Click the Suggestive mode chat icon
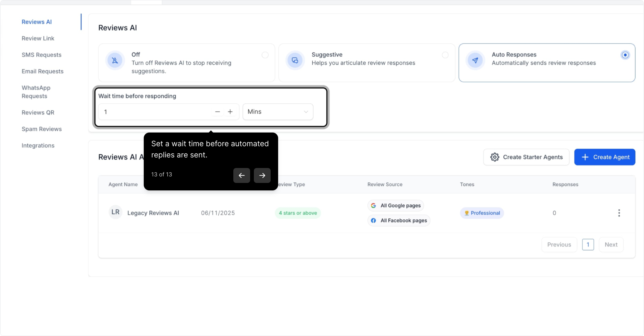The width and height of the screenshot is (644, 336). [x=295, y=60]
